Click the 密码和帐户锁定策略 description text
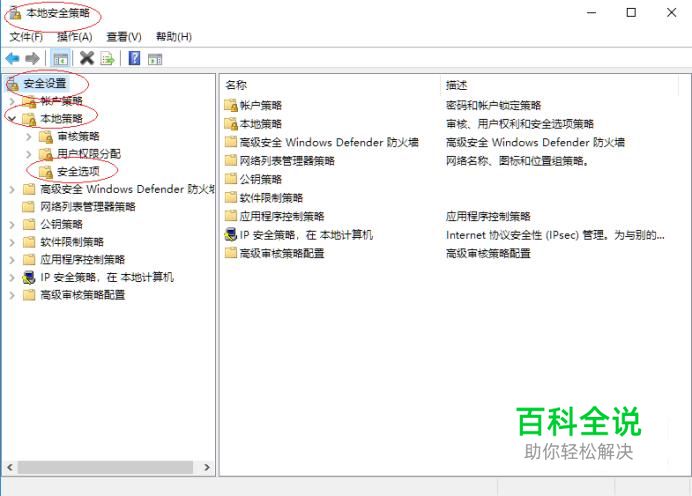Screen dimensions: 692x496 pos(493,105)
